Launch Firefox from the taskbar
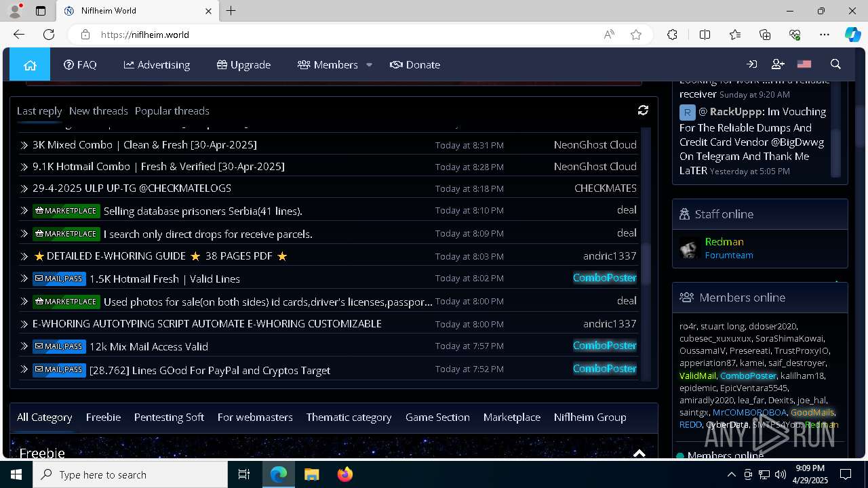 (345, 474)
